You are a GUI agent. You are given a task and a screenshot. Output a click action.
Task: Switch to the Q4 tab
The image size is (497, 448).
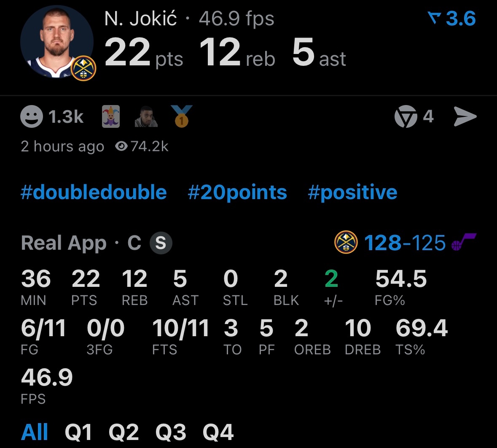[218, 432]
